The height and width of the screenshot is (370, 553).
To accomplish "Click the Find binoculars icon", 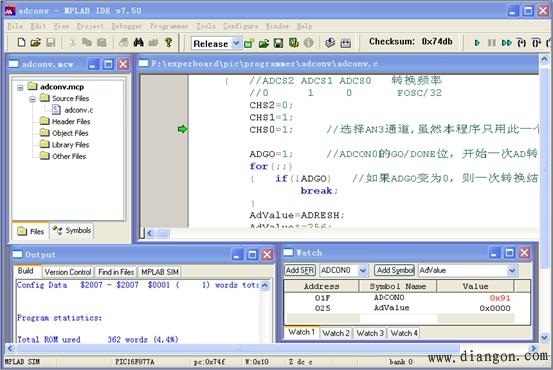I will pos(139,43).
